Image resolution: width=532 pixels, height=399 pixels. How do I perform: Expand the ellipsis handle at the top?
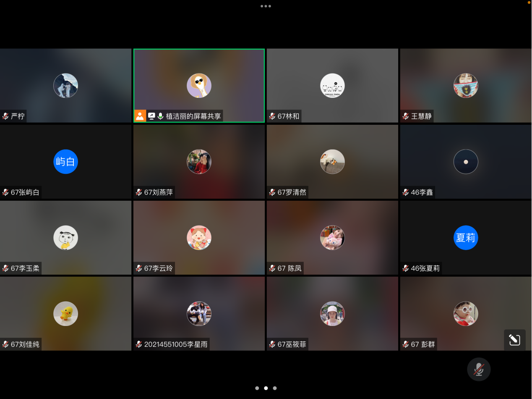tap(266, 6)
